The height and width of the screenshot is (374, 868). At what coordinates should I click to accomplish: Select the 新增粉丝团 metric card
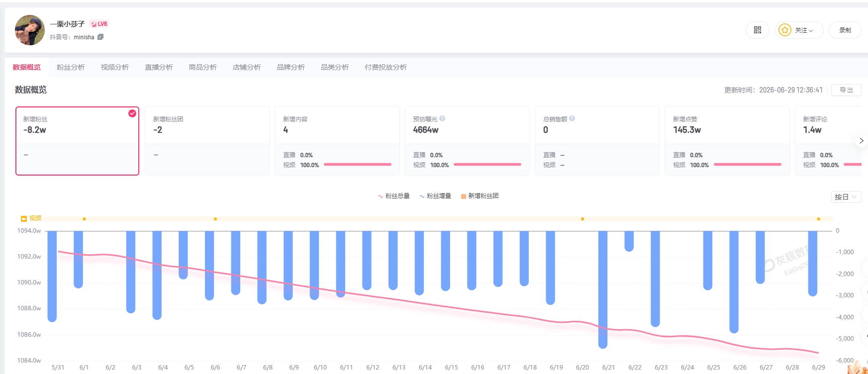207,141
